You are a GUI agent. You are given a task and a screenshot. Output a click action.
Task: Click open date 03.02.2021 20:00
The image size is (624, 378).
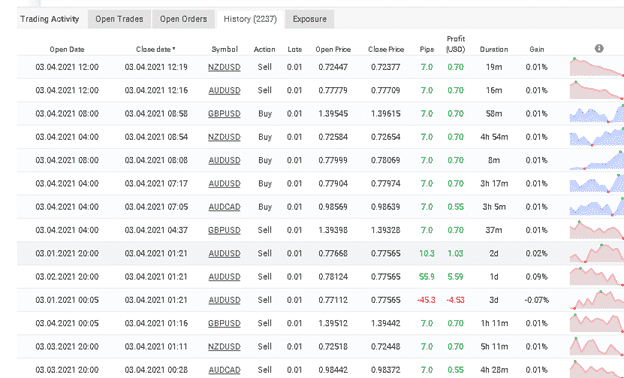click(67, 277)
